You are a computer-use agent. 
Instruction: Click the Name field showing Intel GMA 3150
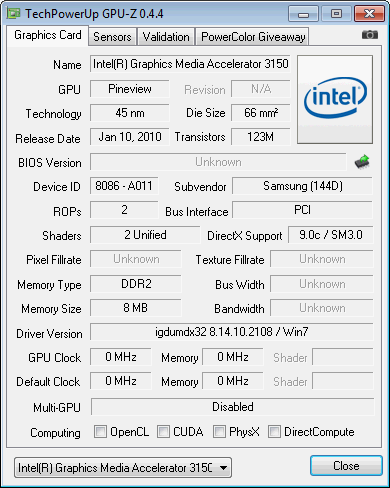[190, 64]
